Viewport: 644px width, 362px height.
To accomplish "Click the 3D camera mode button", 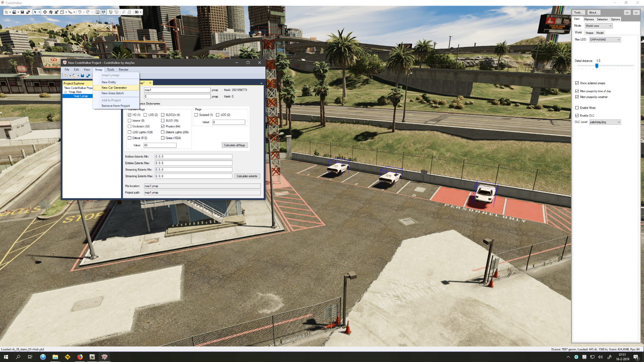I will [x=136, y=12].
